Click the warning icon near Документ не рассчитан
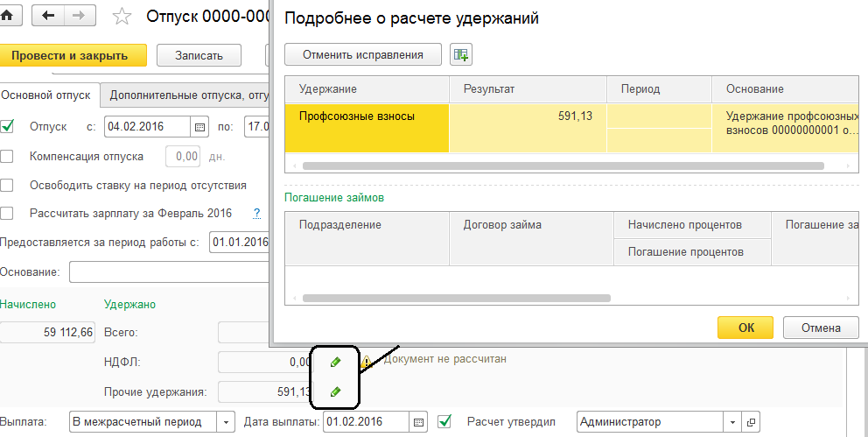Screen dimensions: 868x437 click(367, 363)
